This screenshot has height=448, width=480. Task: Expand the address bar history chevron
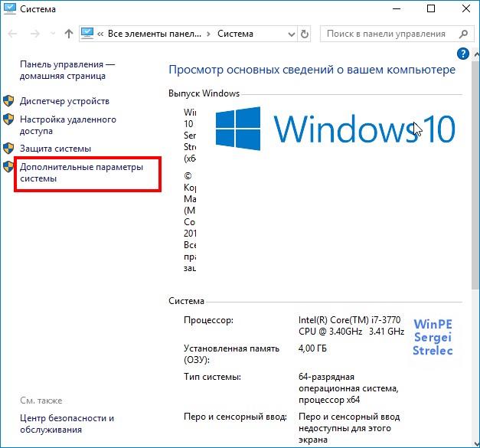292,34
